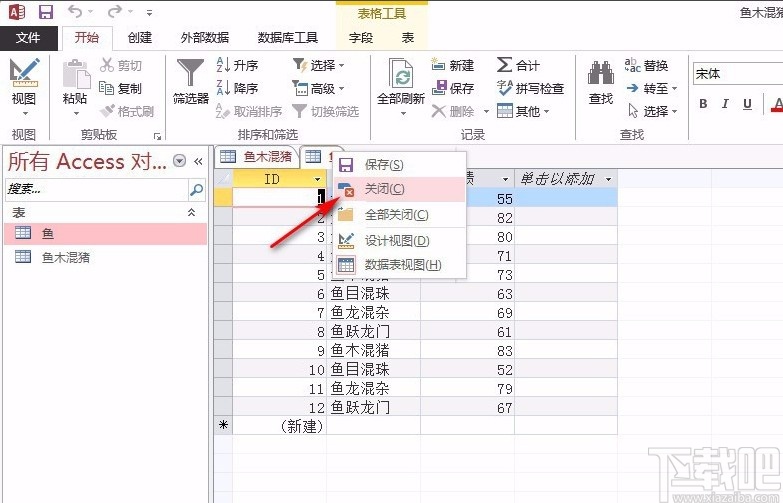
Task: Click the font name box 宋体
Action: click(x=738, y=74)
